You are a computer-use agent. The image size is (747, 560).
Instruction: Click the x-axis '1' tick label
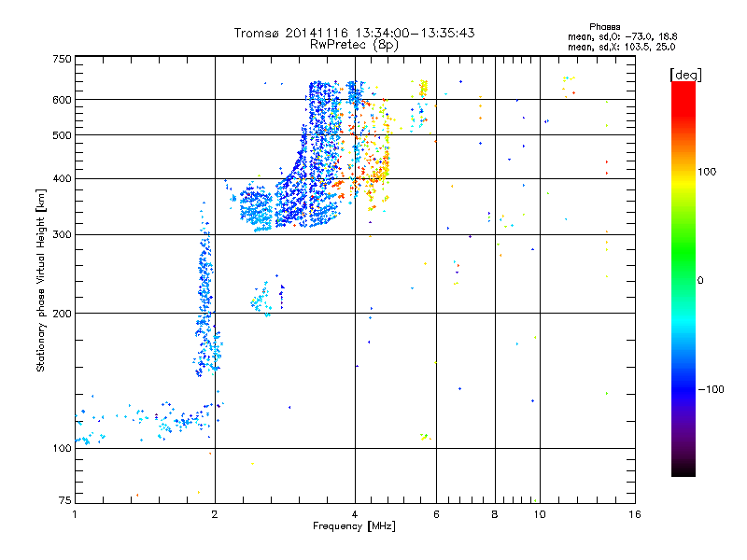75,514
